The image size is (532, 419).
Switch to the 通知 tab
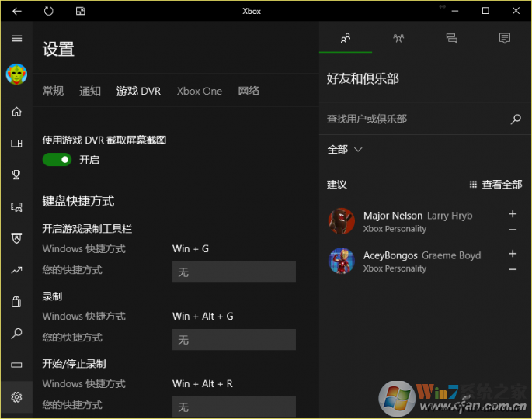click(x=90, y=92)
